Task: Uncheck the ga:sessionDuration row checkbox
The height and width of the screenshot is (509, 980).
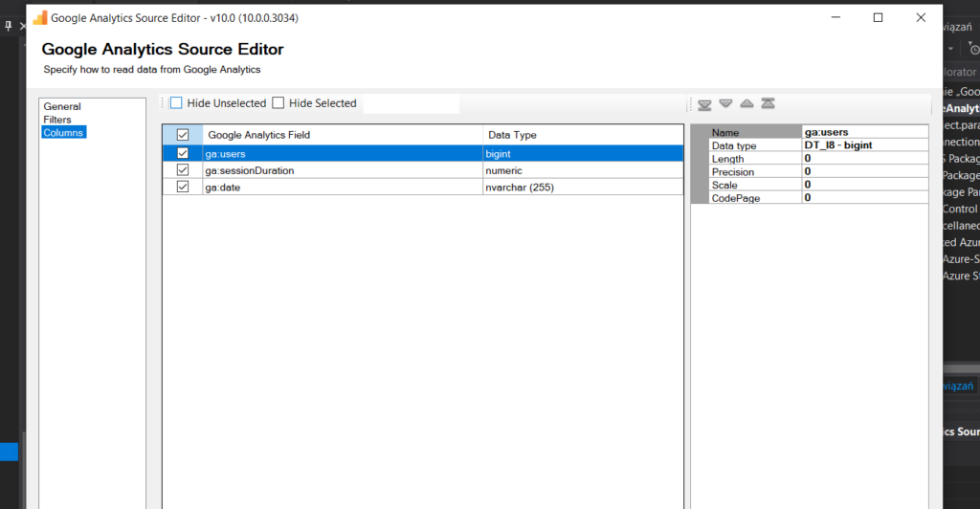Action: coord(183,170)
